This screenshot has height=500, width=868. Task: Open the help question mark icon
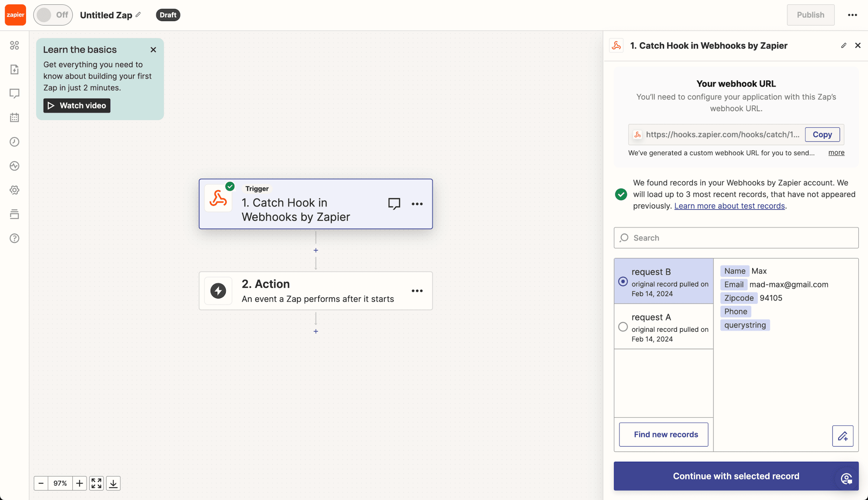[x=14, y=238]
